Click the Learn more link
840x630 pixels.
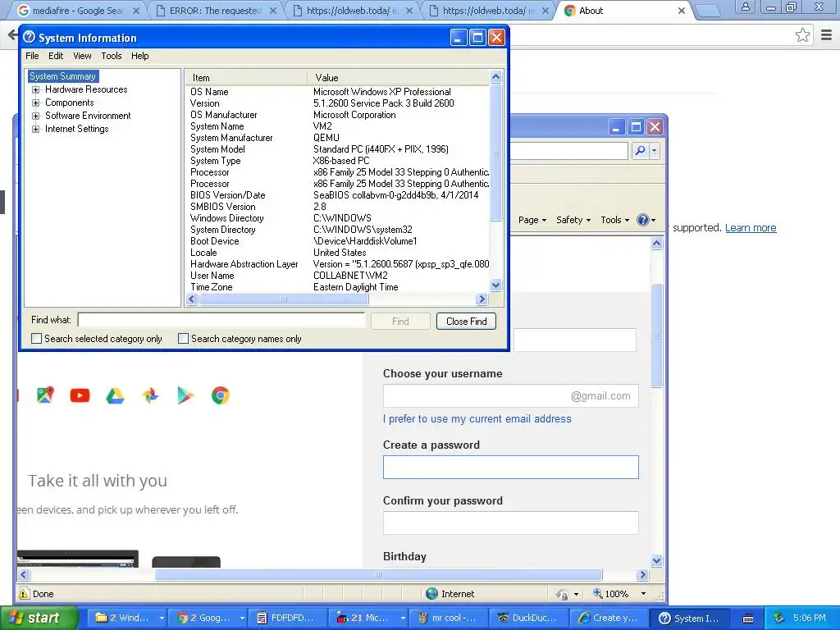[x=751, y=228]
